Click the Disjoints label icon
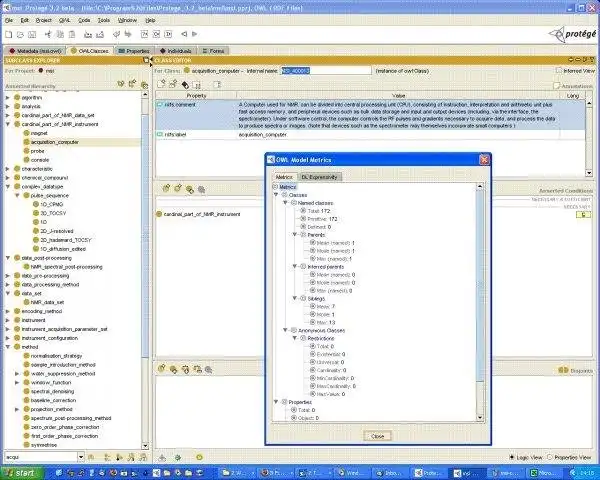 coord(563,370)
